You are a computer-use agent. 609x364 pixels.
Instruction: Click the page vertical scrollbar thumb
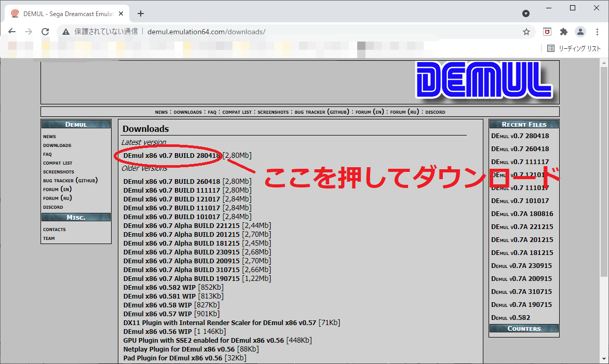click(x=604, y=171)
